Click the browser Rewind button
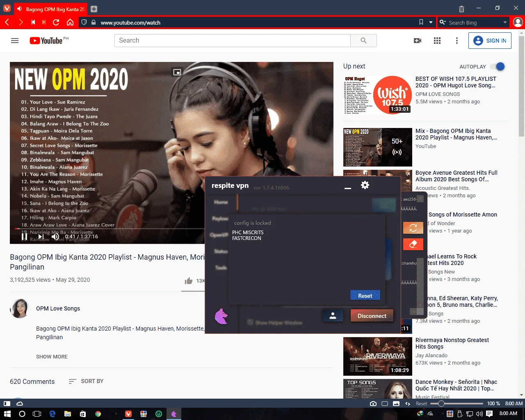This screenshot has width=525, height=420. click(33, 22)
